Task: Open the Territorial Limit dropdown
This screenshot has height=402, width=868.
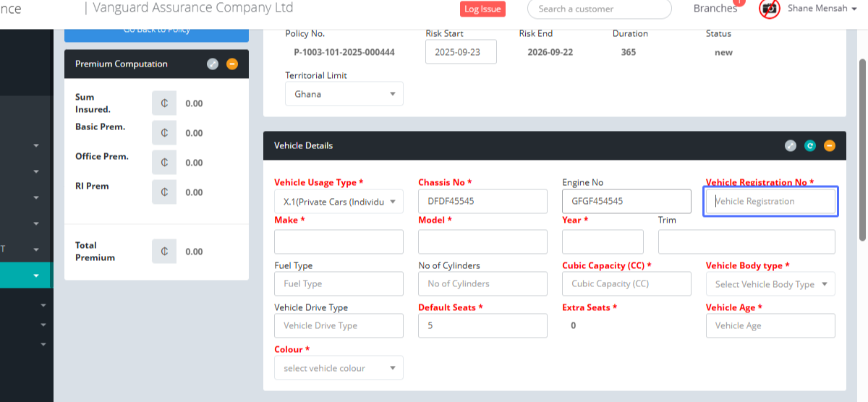Action: 344,94
